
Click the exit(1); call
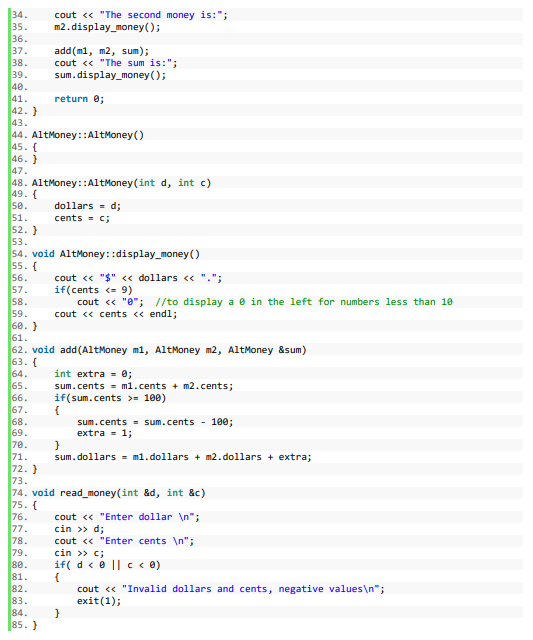coord(99,601)
